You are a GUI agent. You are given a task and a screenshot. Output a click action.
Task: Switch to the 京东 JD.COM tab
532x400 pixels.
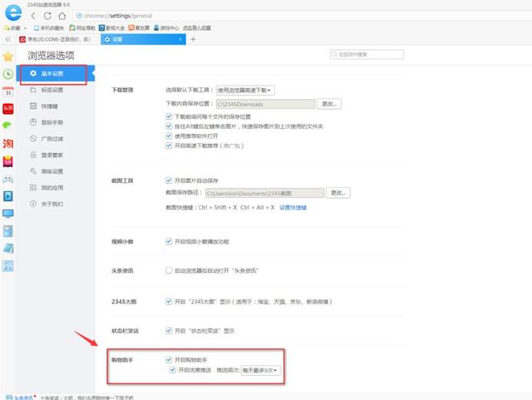coord(57,39)
